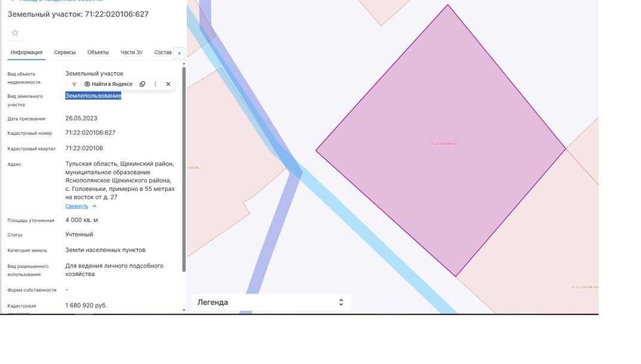Image resolution: width=641 pixels, height=364 pixels.
Task: Click cadastral value 1 680 920 руб.
Action: click(86, 306)
